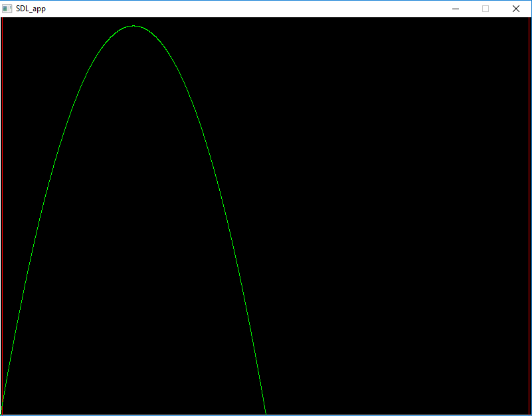Click the peak of the green parabola
Image resolution: width=532 pixels, height=416 pixels.
click(x=133, y=26)
